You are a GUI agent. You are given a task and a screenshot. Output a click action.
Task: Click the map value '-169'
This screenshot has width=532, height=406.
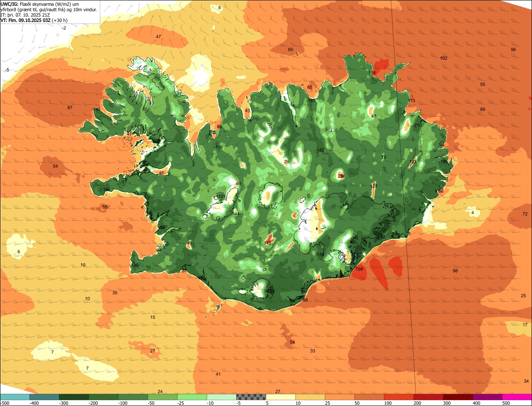[311, 100]
